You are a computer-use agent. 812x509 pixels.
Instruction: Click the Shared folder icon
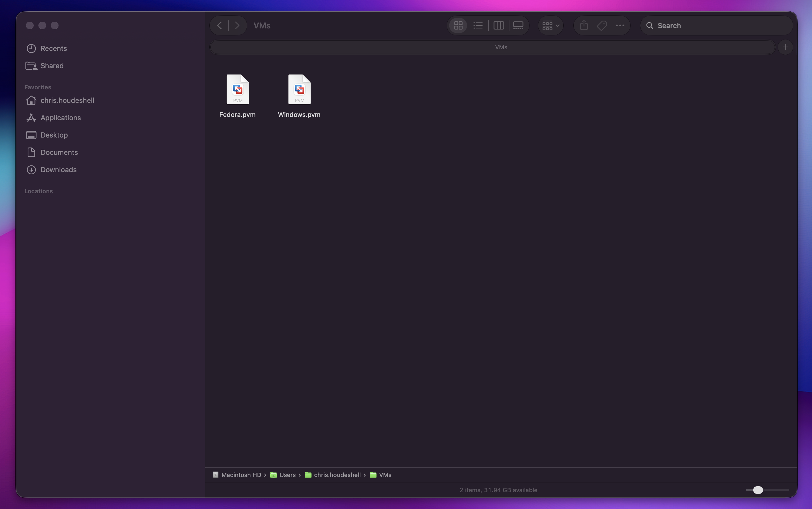click(x=31, y=66)
